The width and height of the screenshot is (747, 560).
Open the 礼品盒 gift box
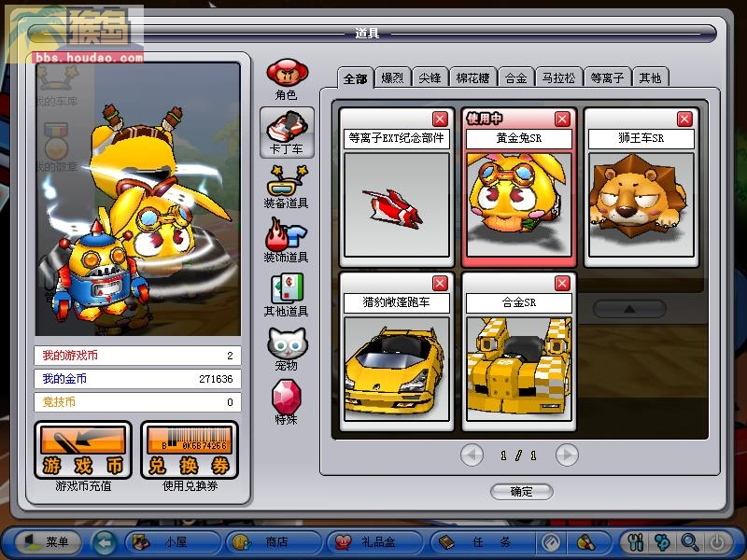[x=375, y=542]
